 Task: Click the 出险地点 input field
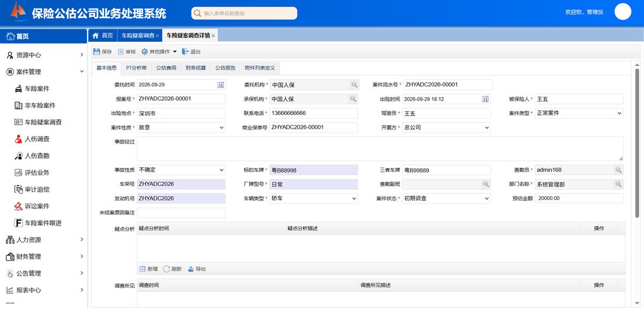(x=181, y=113)
